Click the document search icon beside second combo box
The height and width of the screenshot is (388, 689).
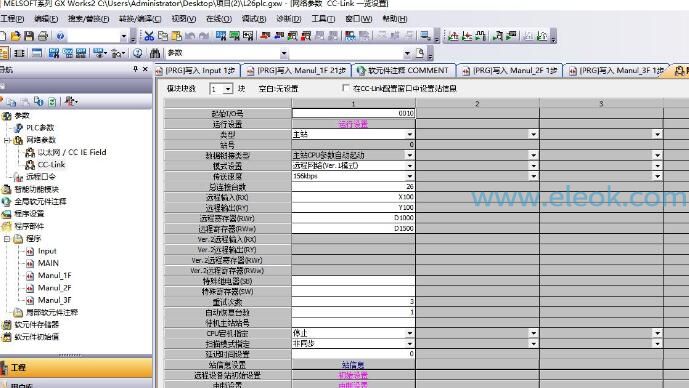420,53
